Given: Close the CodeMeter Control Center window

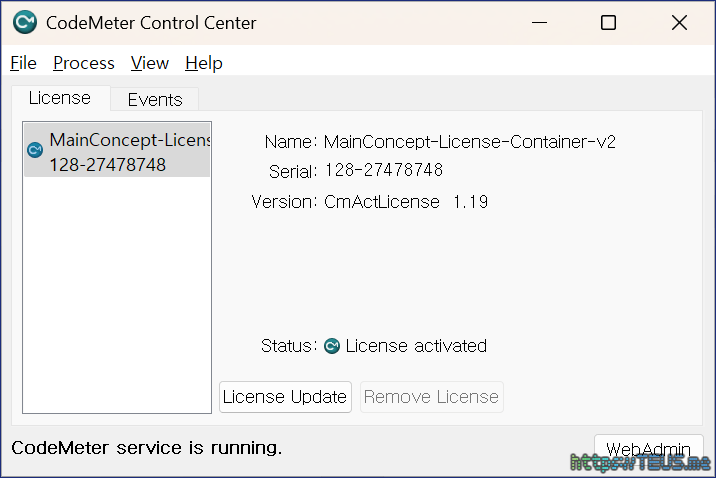Looking at the screenshot, I should tap(679, 23).
